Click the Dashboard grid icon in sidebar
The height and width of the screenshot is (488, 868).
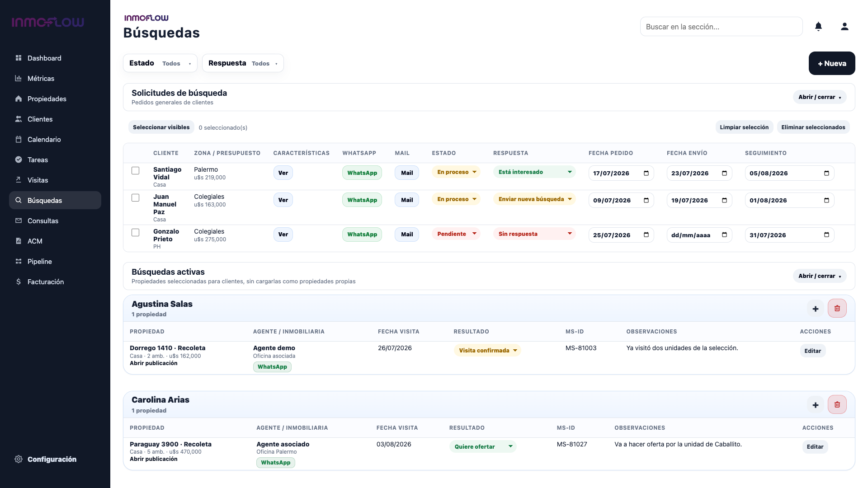click(19, 58)
